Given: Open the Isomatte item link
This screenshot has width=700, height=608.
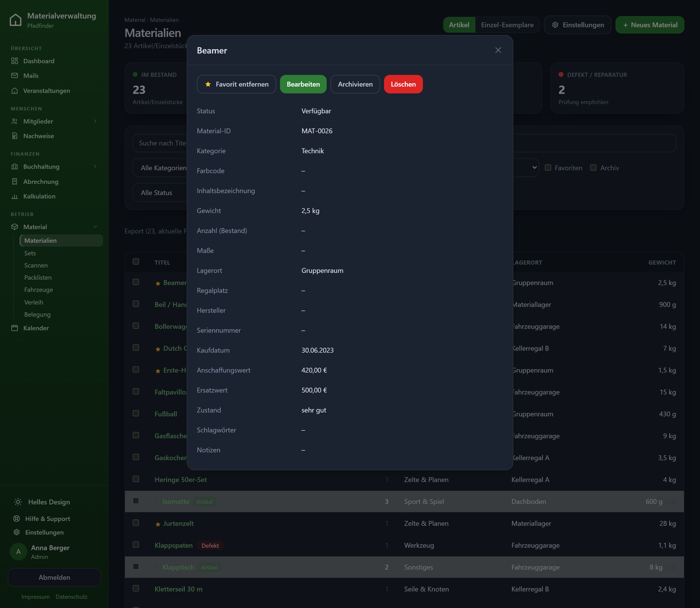Looking at the screenshot, I should click(x=176, y=501).
